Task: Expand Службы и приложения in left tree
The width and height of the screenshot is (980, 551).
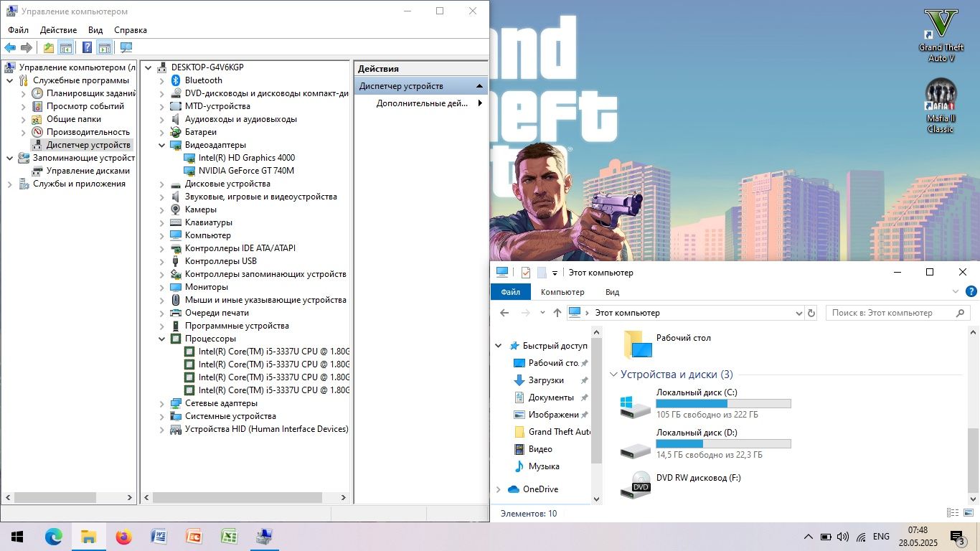Action: point(10,184)
